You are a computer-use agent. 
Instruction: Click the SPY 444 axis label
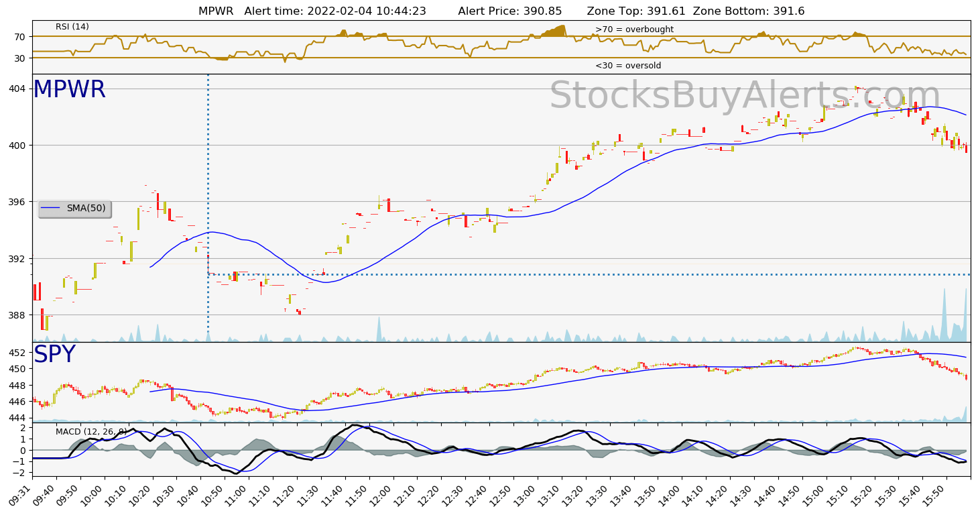(18, 418)
